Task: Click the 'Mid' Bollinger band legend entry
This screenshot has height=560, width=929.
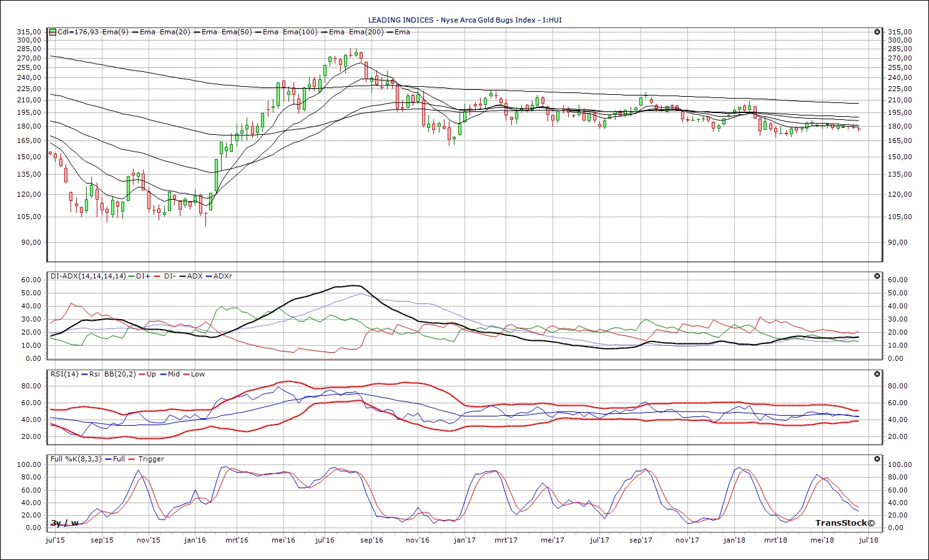Action: pyautogui.click(x=174, y=374)
